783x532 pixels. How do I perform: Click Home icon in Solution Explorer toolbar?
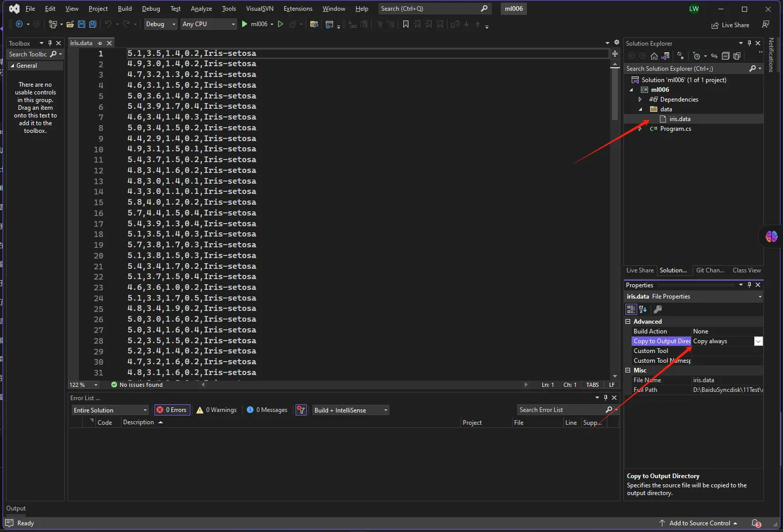[x=654, y=56]
